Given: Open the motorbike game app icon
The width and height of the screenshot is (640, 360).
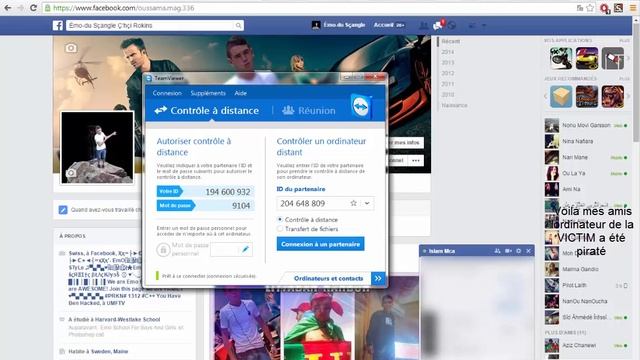Looking at the screenshot, I should click(x=561, y=58).
